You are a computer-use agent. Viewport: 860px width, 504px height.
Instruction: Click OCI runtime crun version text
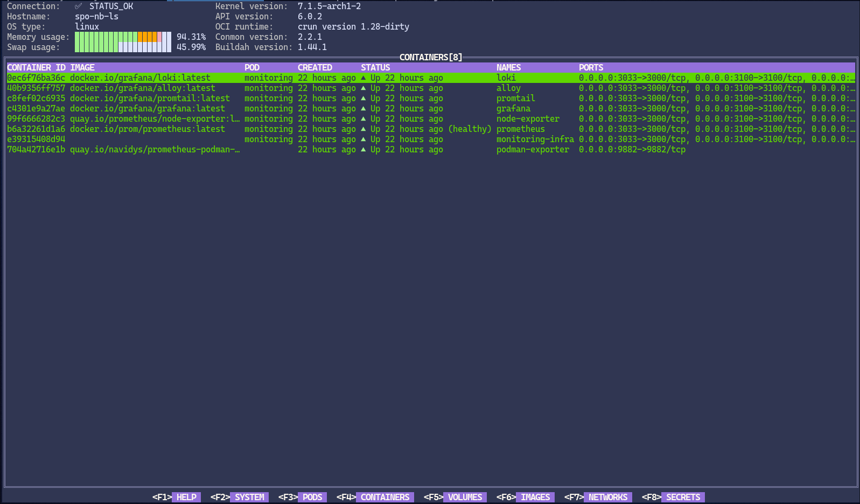pyautogui.click(x=353, y=26)
